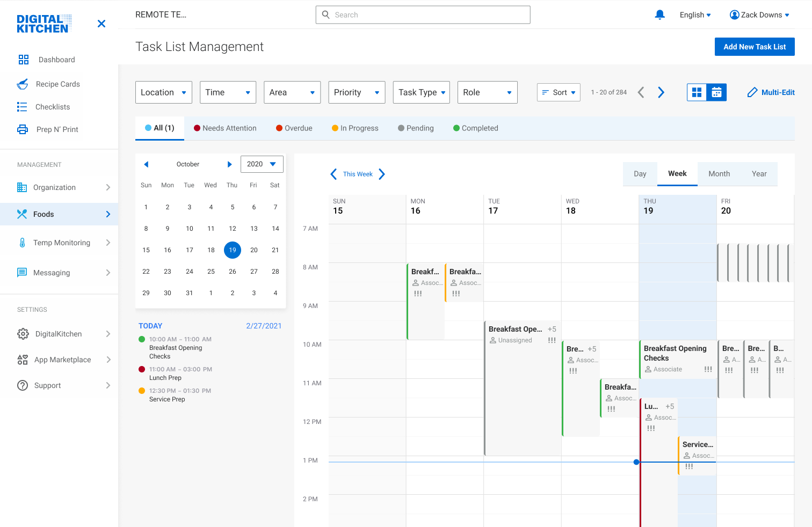Open Prep N' Print printer icon
The height and width of the screenshot is (527, 812).
pos(23,129)
